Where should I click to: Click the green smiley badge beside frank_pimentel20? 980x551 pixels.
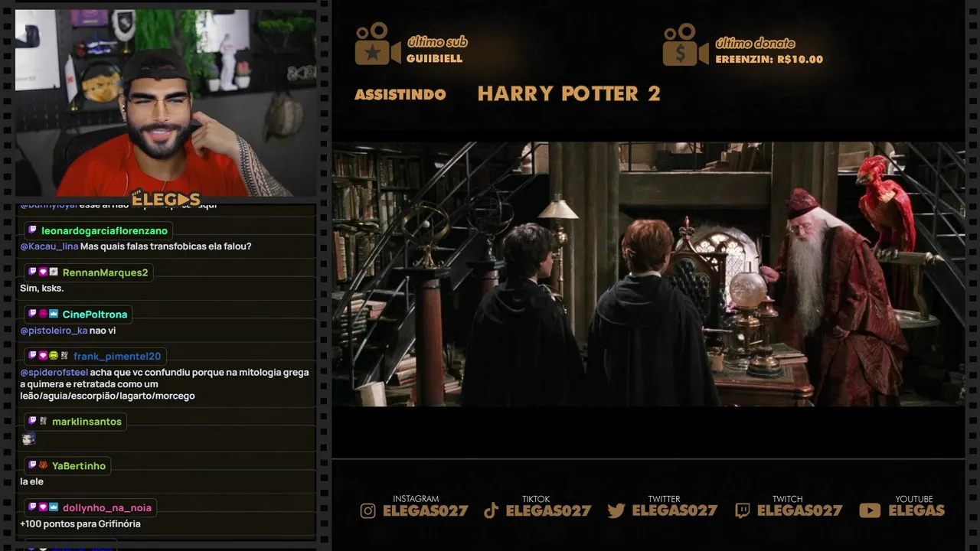coord(54,356)
